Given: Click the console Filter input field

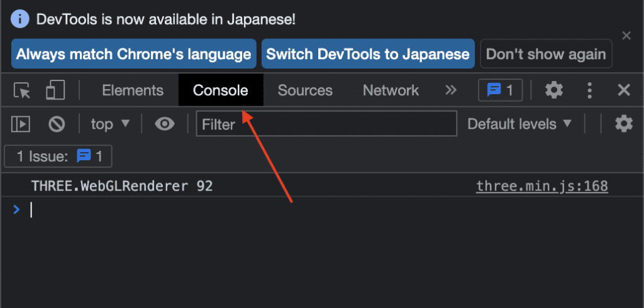Looking at the screenshot, I should 326,124.
